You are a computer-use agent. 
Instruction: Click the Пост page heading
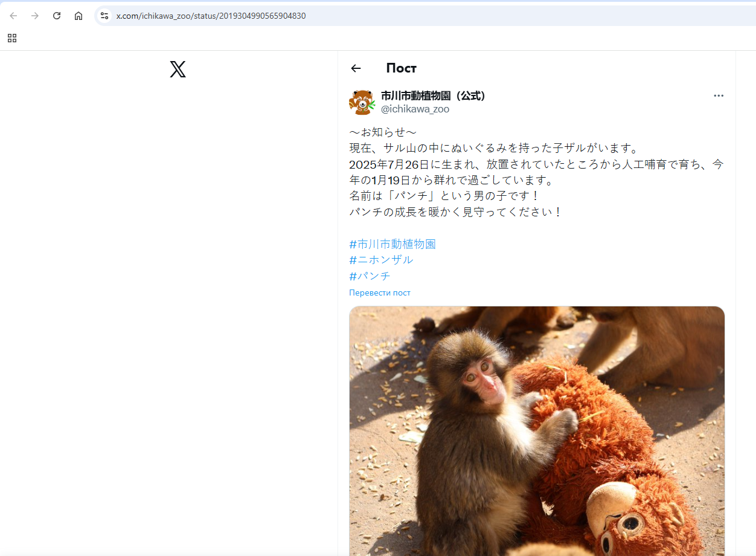click(x=401, y=68)
